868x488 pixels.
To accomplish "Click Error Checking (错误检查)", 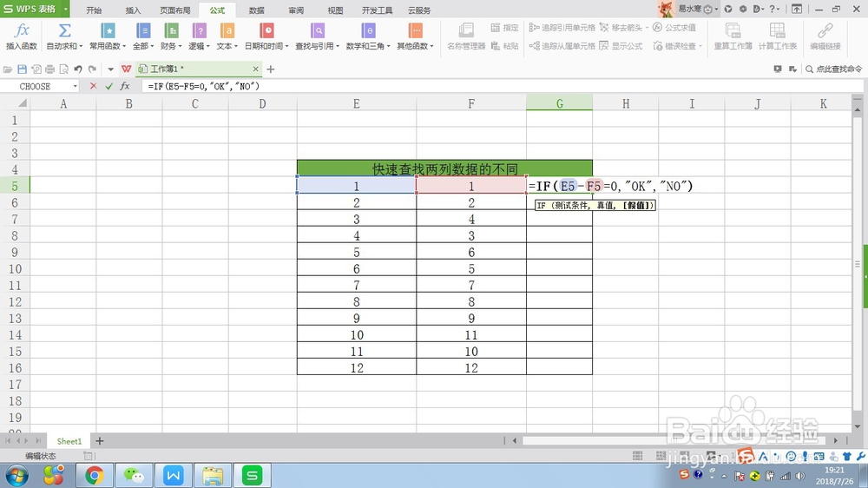I will point(678,46).
